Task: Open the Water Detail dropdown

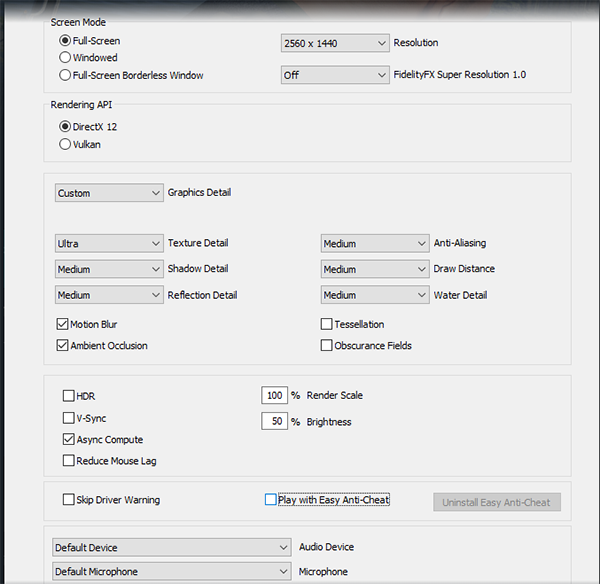Action: [375, 295]
